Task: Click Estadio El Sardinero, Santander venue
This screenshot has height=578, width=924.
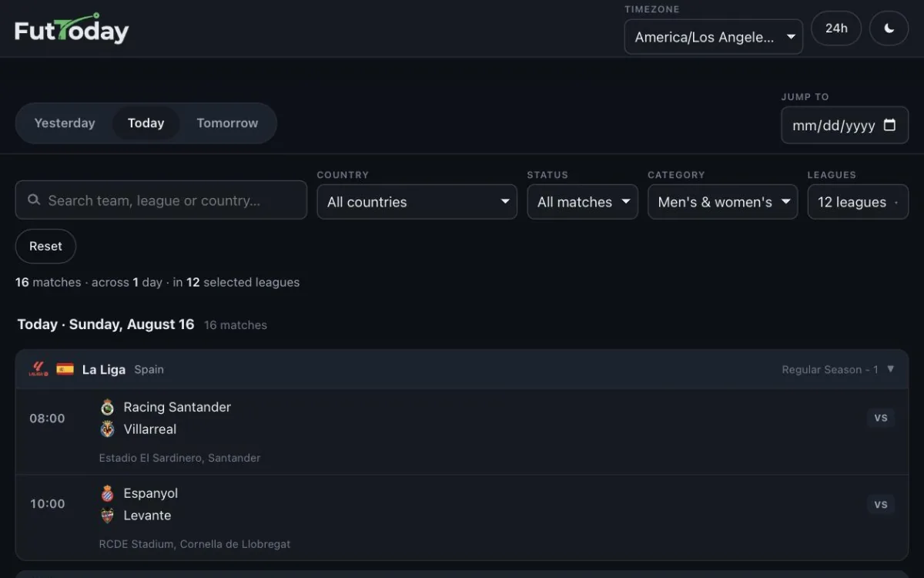Action: click(x=179, y=458)
